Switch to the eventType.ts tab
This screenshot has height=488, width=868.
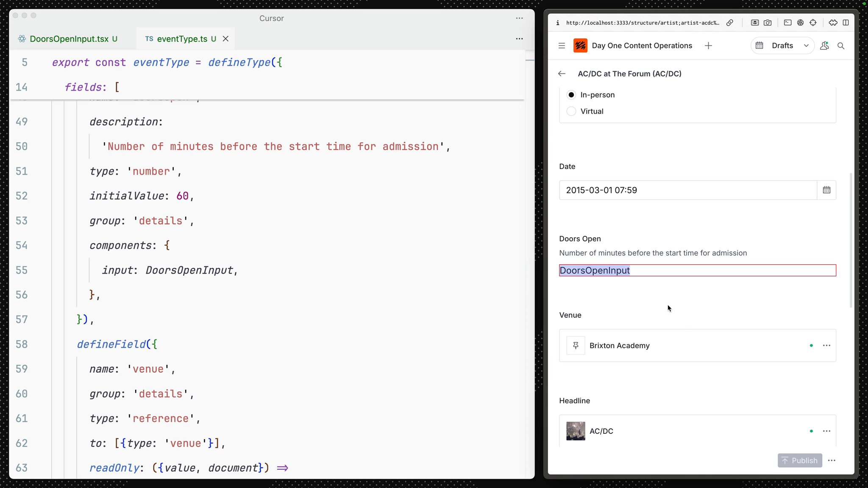[186, 39]
